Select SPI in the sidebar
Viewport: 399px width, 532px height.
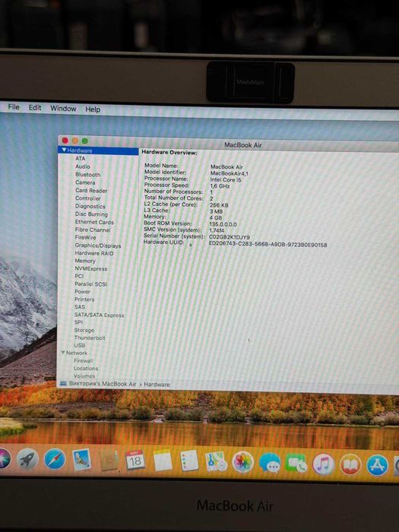78,322
